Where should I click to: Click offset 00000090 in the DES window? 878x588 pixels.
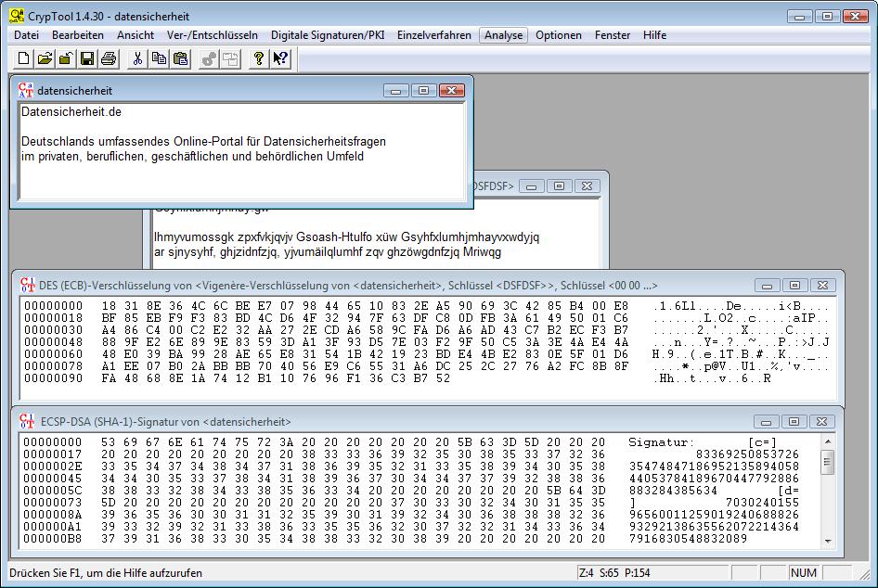[x=53, y=378]
